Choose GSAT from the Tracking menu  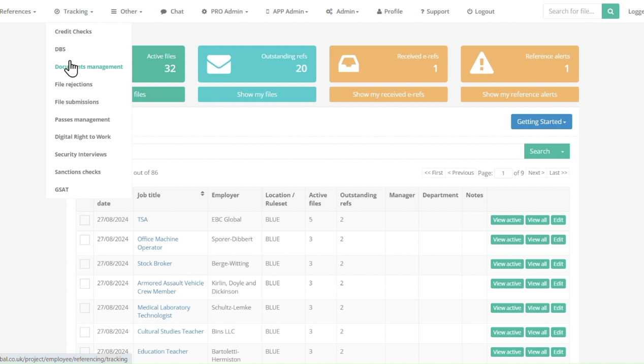point(61,190)
